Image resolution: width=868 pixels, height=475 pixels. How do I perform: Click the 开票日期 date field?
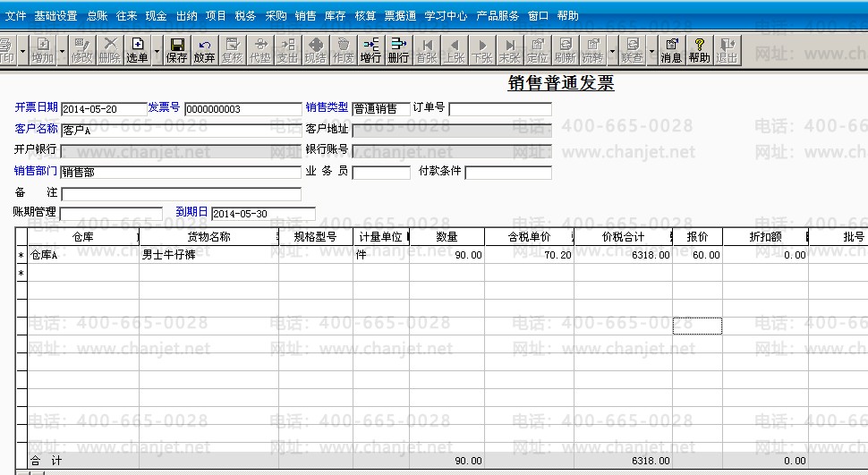pyautogui.click(x=104, y=109)
